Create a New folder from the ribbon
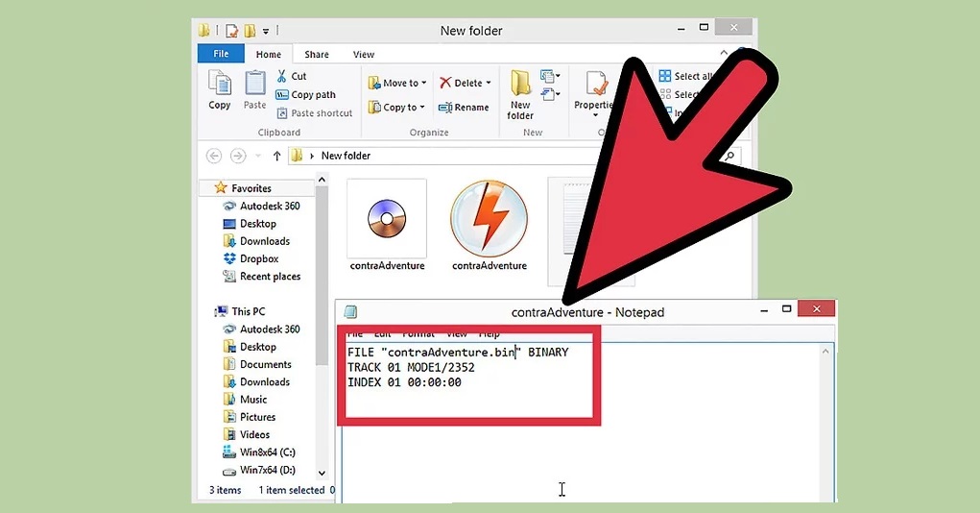This screenshot has width=980, height=513. tap(520, 94)
